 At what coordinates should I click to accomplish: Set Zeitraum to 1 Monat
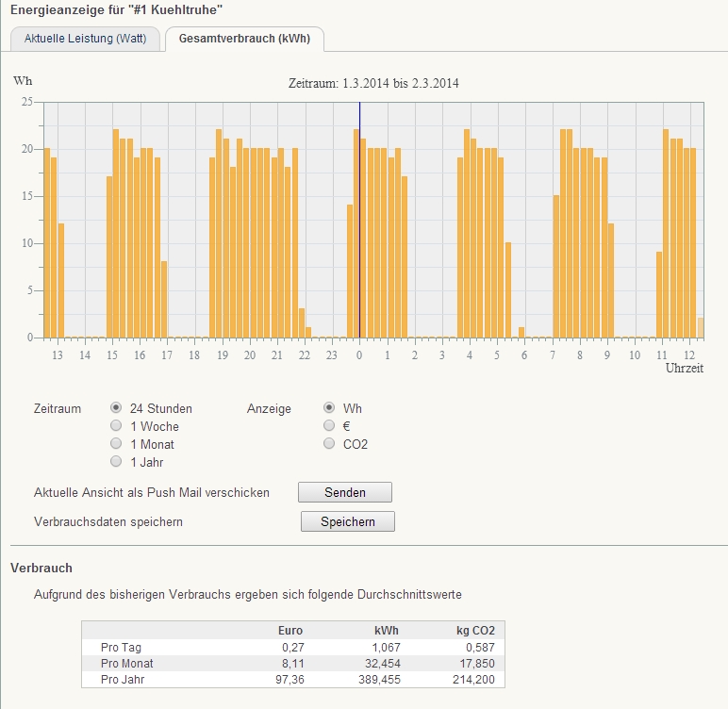[116, 444]
